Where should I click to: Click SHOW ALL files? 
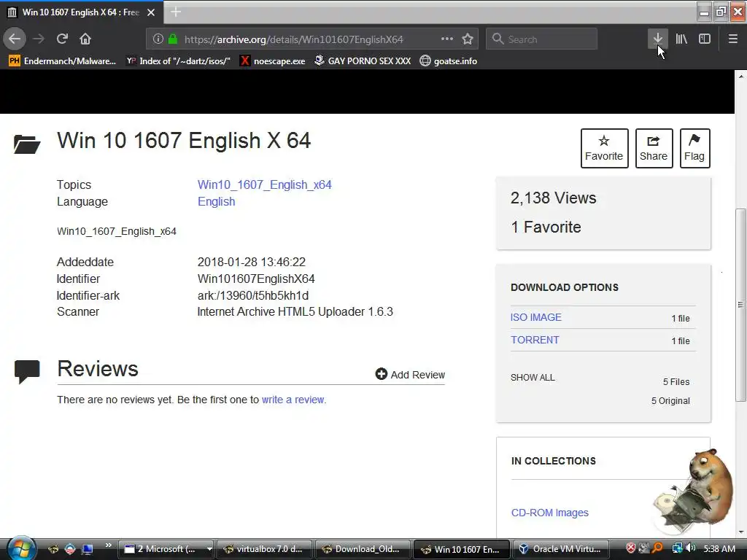pos(533,378)
